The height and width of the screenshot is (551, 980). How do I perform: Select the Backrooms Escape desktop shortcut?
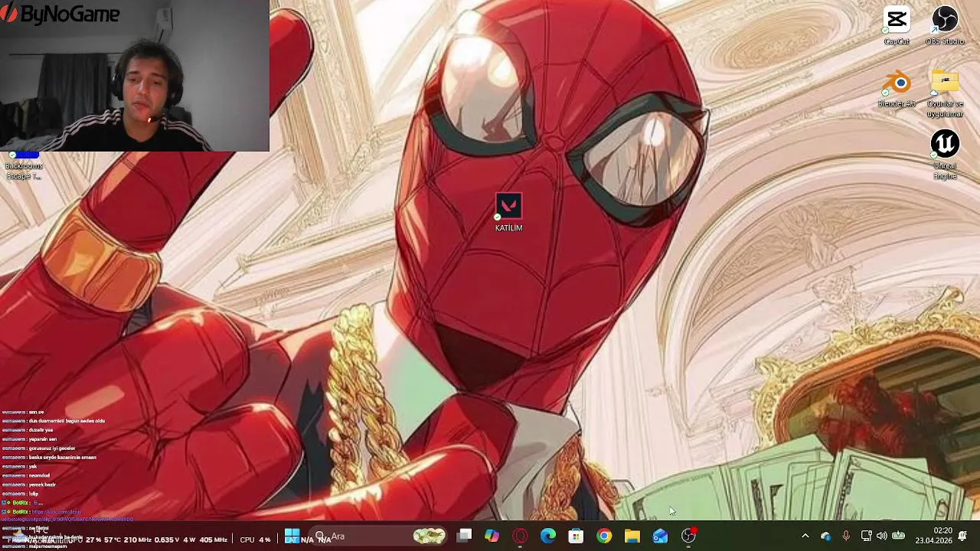(23, 165)
